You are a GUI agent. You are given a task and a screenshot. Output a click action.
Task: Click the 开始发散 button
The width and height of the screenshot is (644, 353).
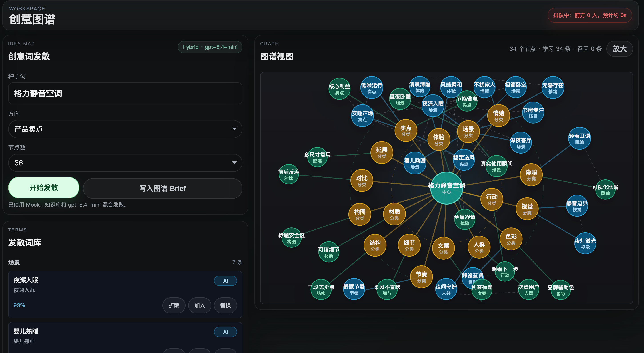(44, 187)
